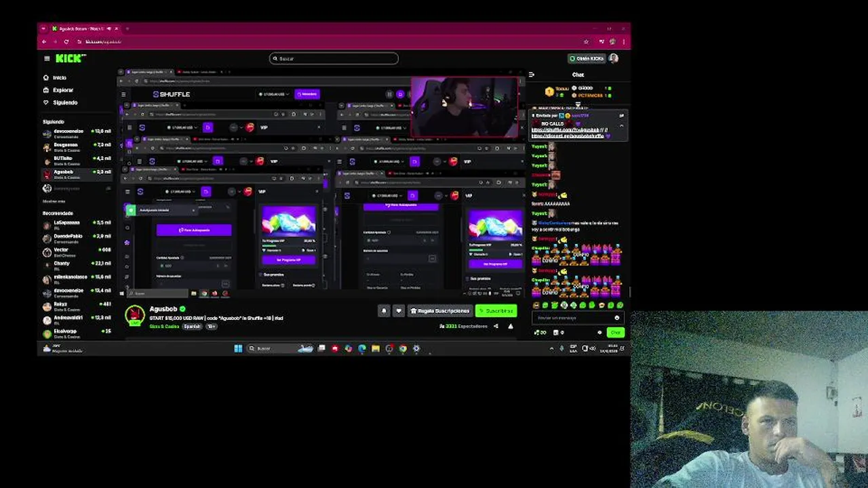Go back with the browser back arrow
Image resolution: width=868 pixels, height=488 pixels.
[45, 42]
